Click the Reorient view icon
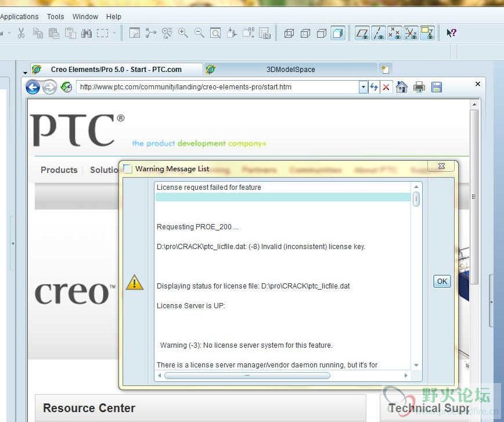The height and width of the screenshot is (422, 504). [x=232, y=33]
